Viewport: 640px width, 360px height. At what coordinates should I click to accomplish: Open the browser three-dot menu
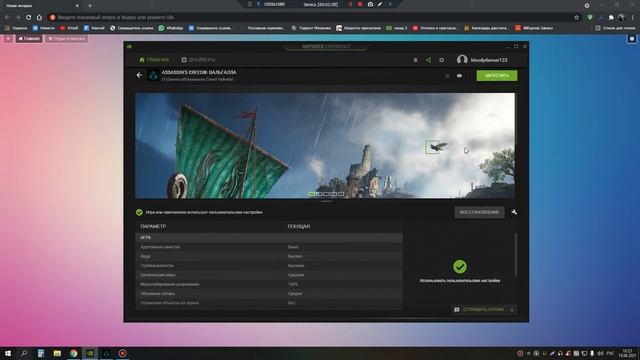coord(633,18)
